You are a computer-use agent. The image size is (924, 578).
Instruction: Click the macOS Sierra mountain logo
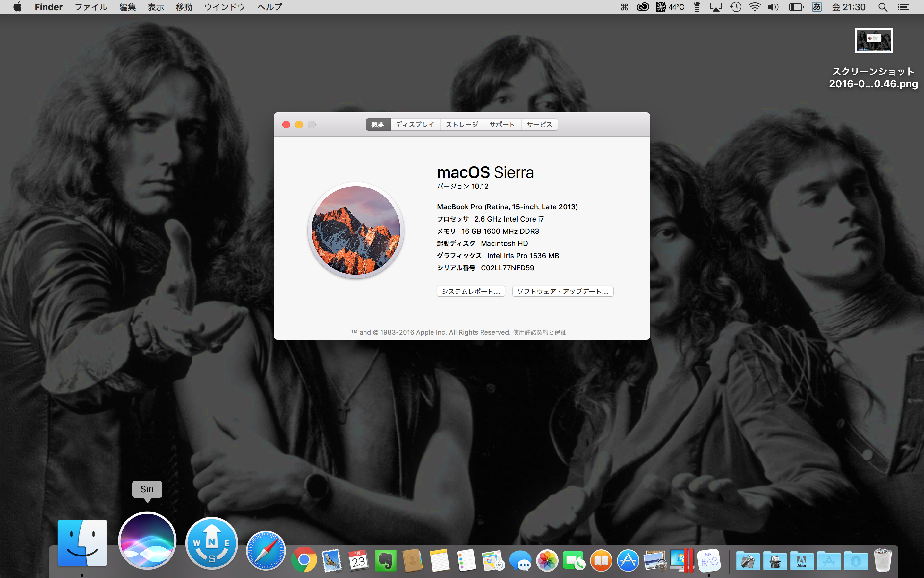tap(356, 230)
